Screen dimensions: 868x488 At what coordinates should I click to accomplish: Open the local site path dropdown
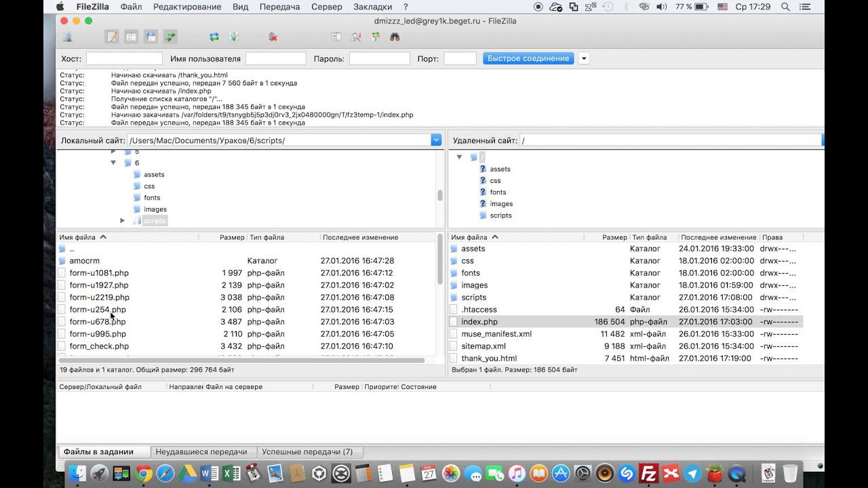coord(436,140)
